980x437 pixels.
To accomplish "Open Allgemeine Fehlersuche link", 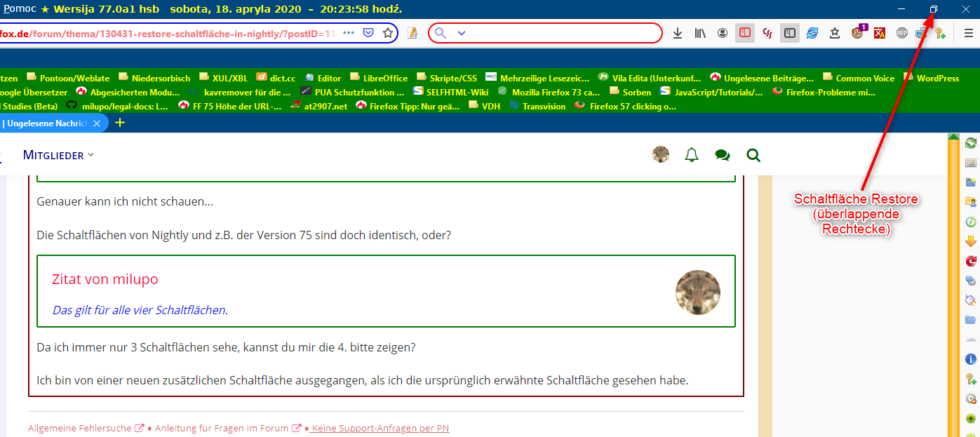I will tap(86, 428).
